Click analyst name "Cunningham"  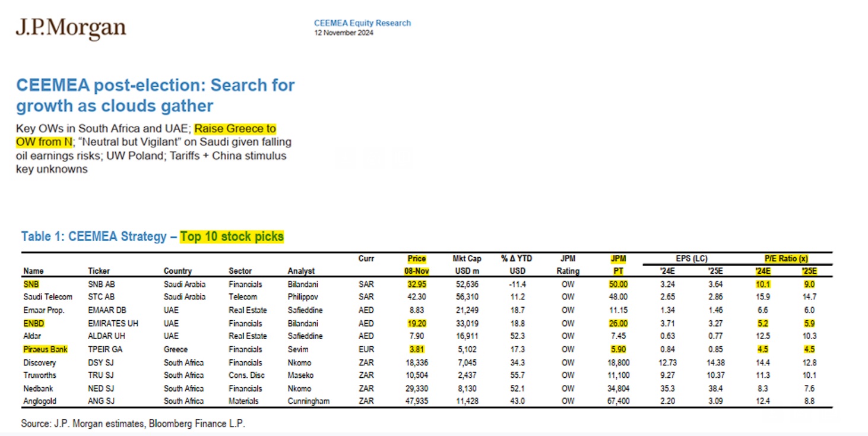click(x=308, y=401)
